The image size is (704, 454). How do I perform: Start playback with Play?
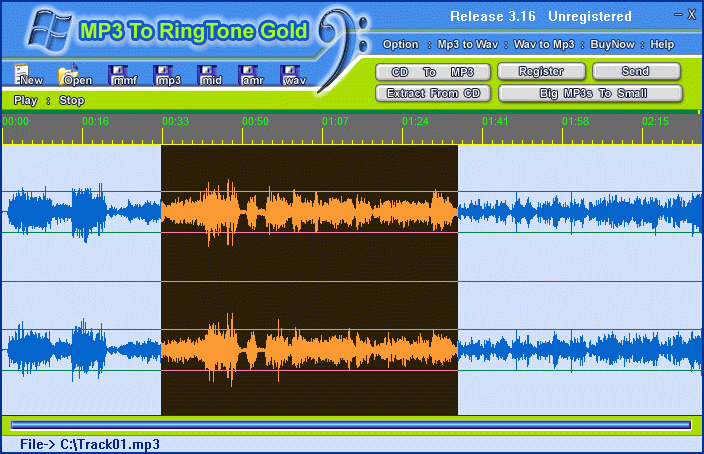pyautogui.click(x=26, y=100)
